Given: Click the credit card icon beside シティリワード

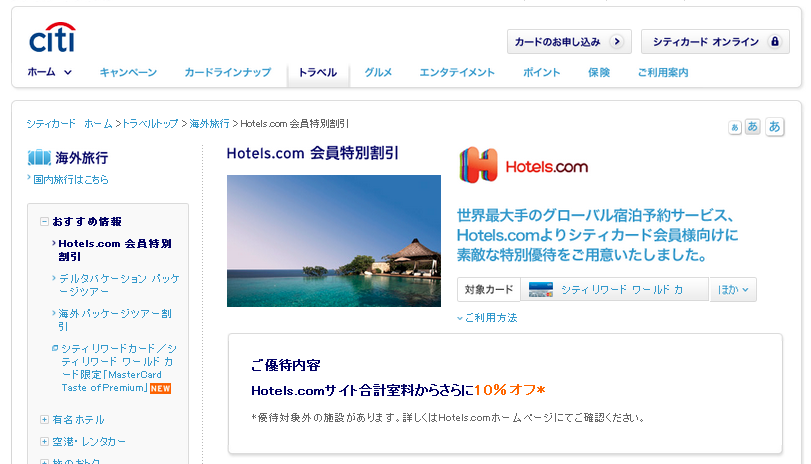Looking at the screenshot, I should (541, 290).
